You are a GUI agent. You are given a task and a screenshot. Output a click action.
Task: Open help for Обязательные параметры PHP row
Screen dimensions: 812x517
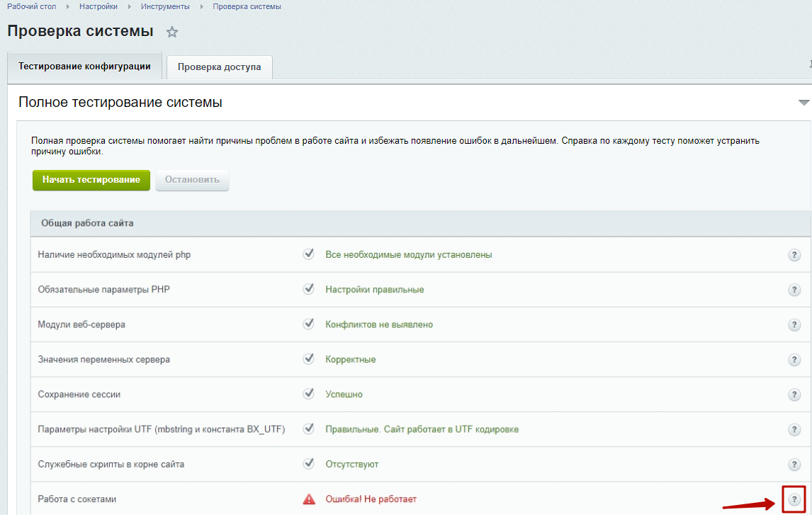click(x=794, y=290)
